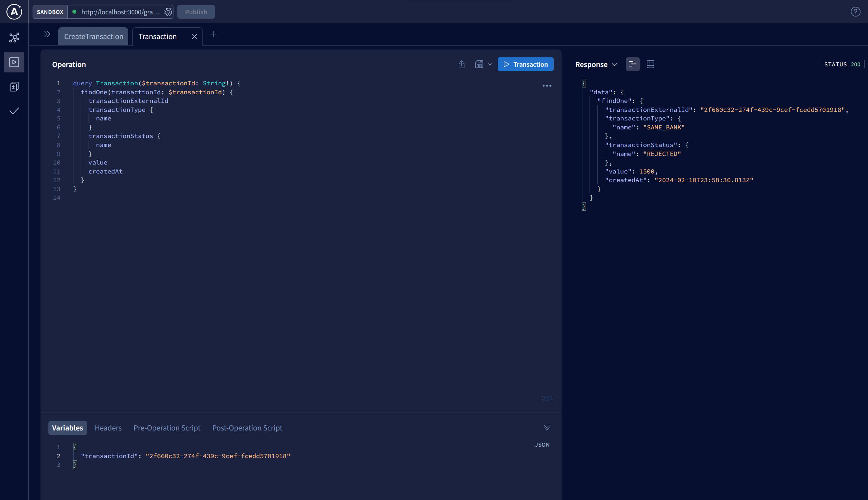Run the Transaction query button

click(525, 64)
